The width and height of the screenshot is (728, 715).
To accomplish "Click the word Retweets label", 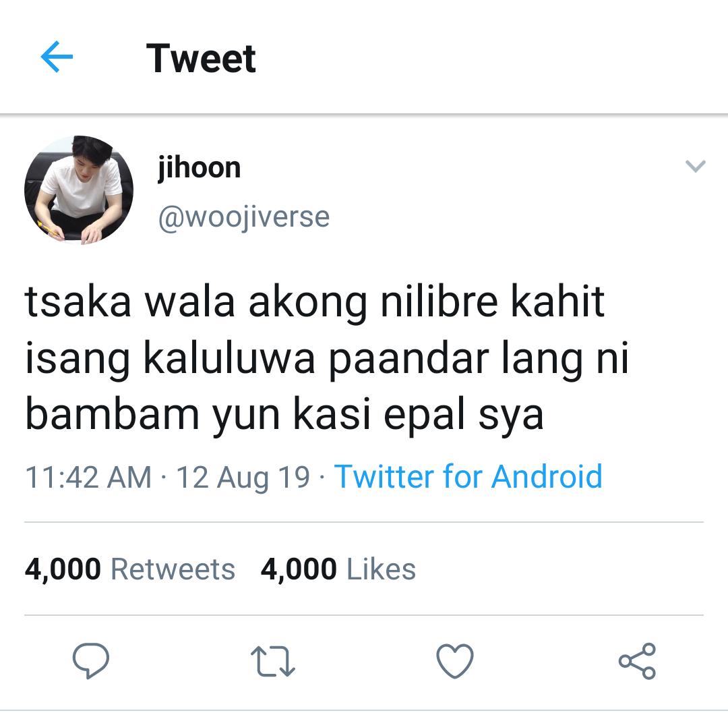I will tap(173, 569).
